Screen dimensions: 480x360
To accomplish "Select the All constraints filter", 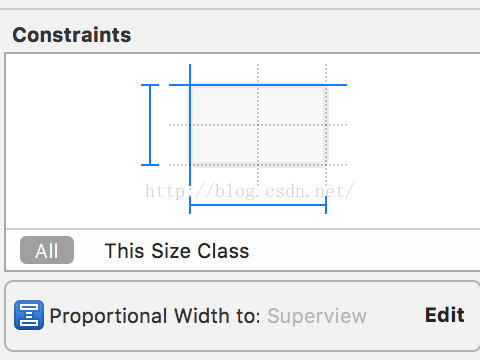I will click(x=47, y=250).
